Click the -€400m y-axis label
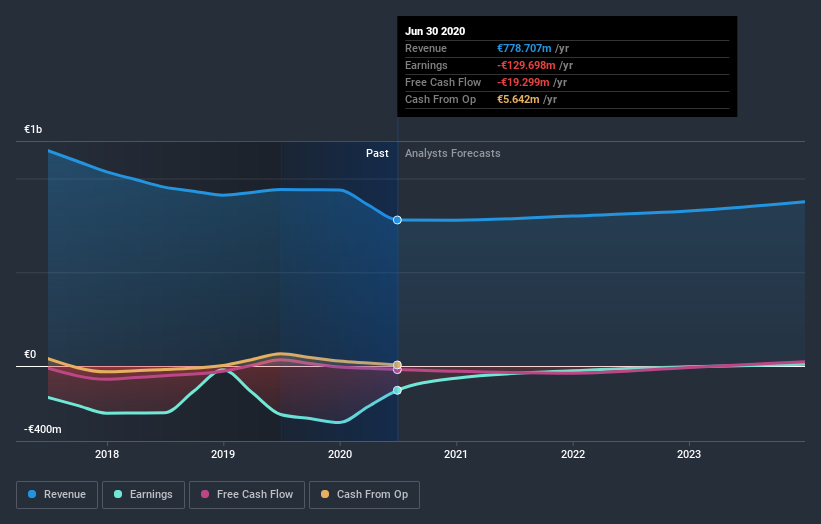The height and width of the screenshot is (524, 821). click(42, 429)
